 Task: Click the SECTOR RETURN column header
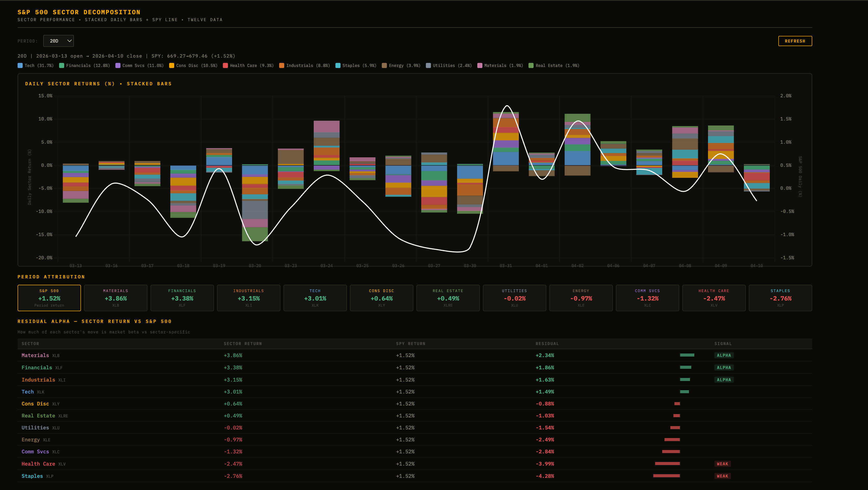click(243, 344)
